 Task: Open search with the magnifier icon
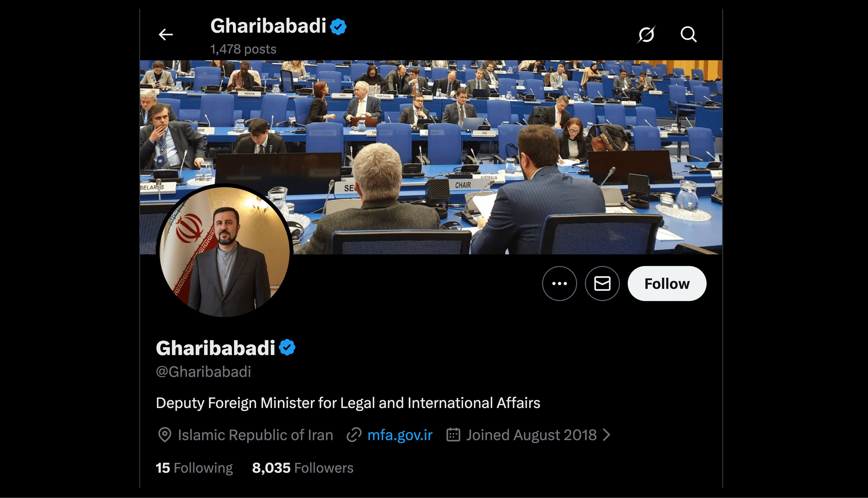pyautogui.click(x=688, y=34)
